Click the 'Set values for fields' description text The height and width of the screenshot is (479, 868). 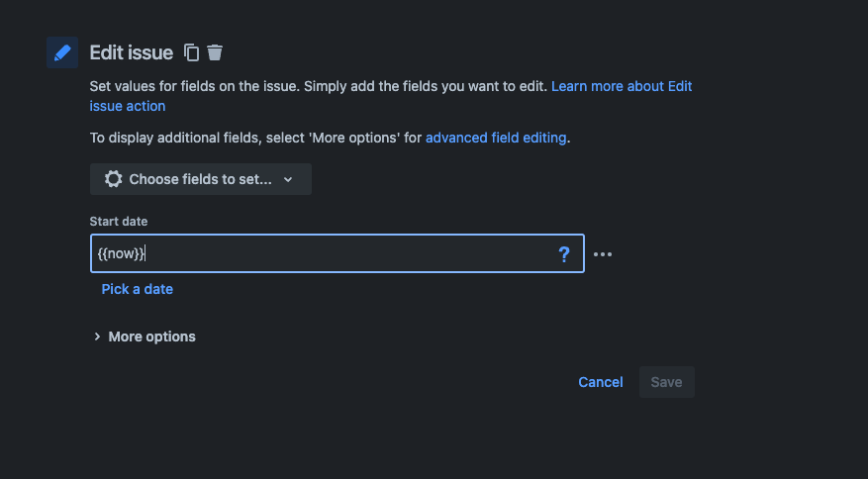(319, 86)
